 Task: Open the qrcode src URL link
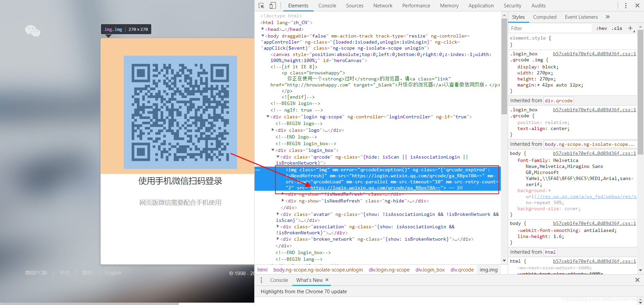[x=375, y=188]
